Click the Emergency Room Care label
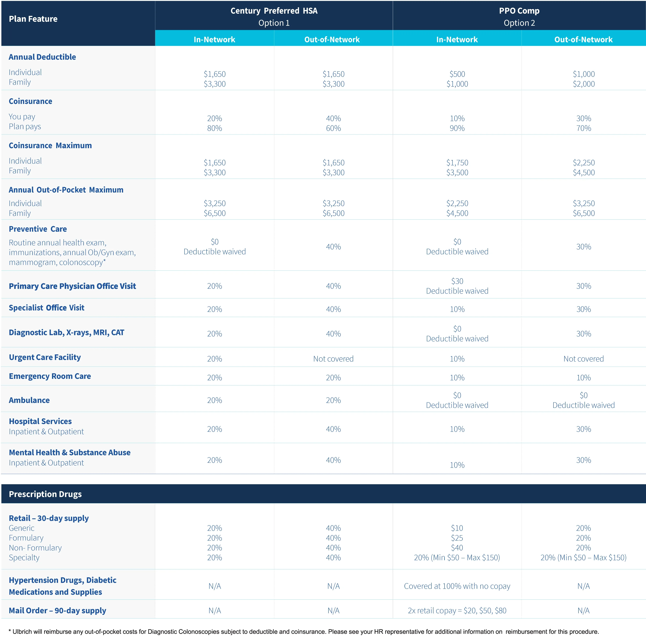 [50, 376]
